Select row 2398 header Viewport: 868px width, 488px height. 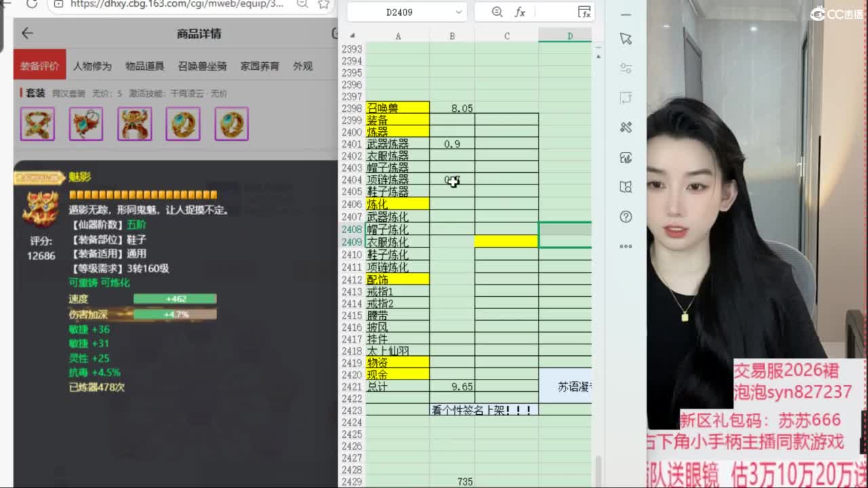coord(352,108)
